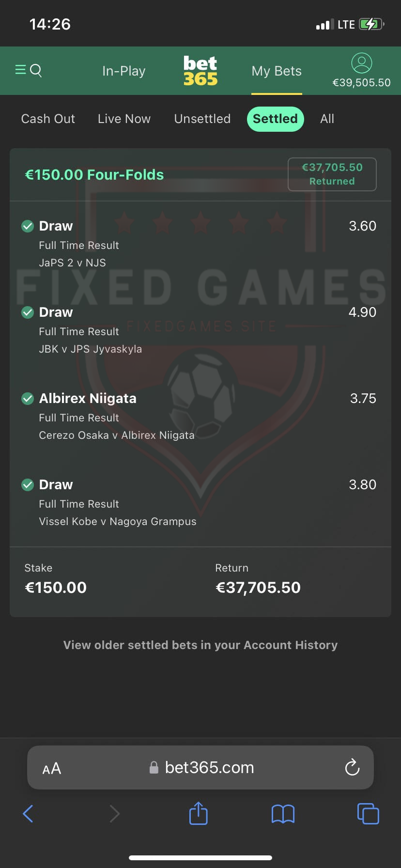Open the In-Play tab
Image resolution: width=401 pixels, height=868 pixels.
[x=124, y=71]
